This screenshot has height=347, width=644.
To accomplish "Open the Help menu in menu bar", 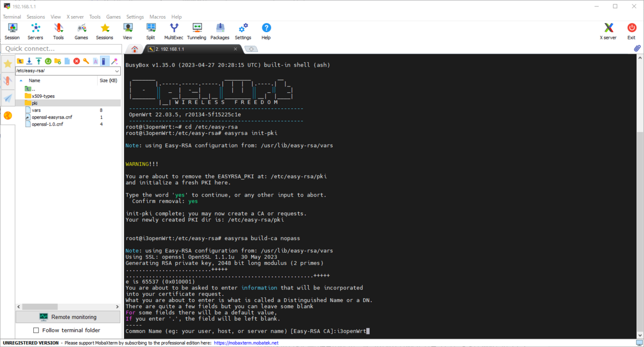I will click(177, 17).
